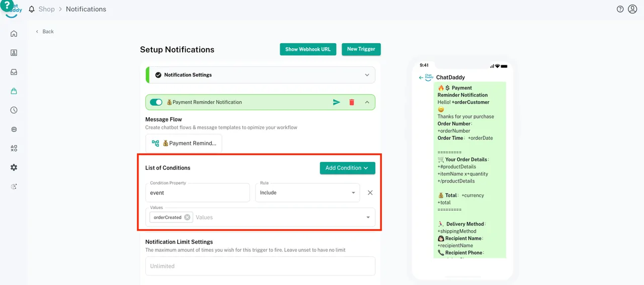The height and width of the screenshot is (285, 644).
Task: Collapse the Payment Reminder Notification panel
Action: [367, 102]
